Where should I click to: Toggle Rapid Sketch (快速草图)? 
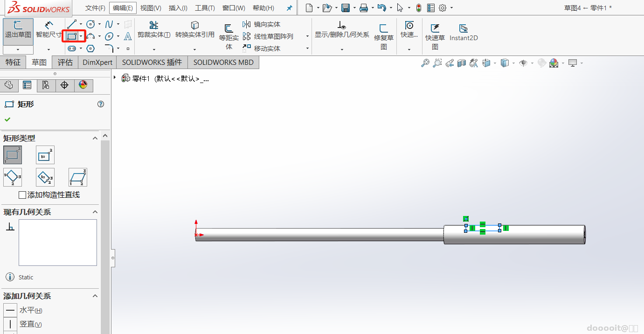[x=435, y=36]
